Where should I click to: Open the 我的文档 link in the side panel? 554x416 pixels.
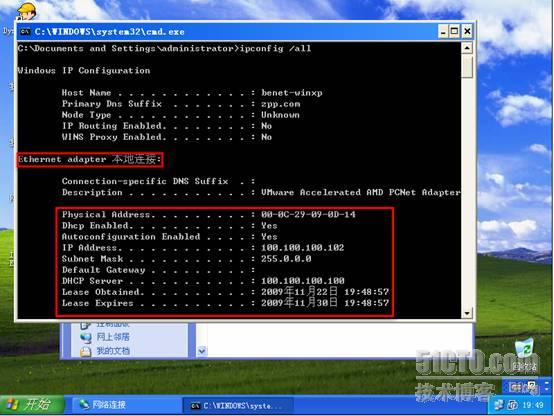(113, 351)
